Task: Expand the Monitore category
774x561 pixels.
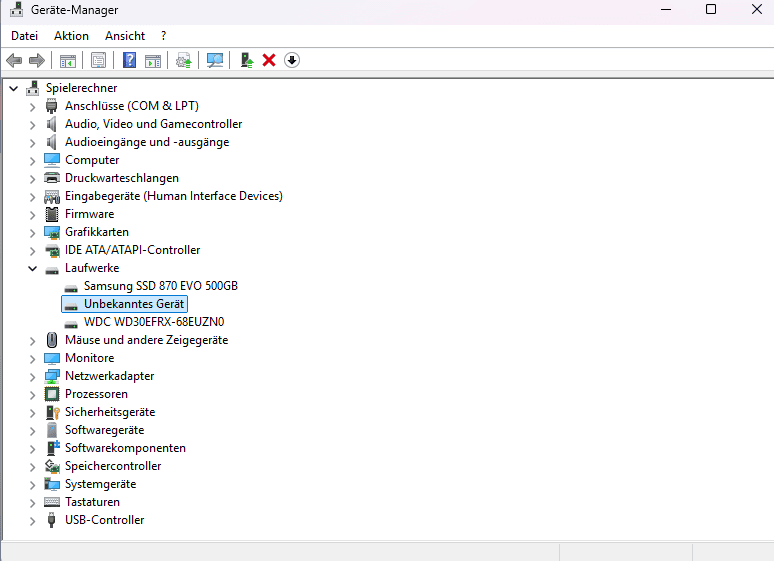Action: click(33, 359)
